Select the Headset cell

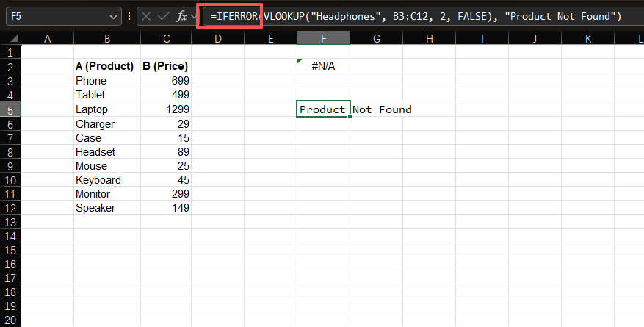coord(107,152)
